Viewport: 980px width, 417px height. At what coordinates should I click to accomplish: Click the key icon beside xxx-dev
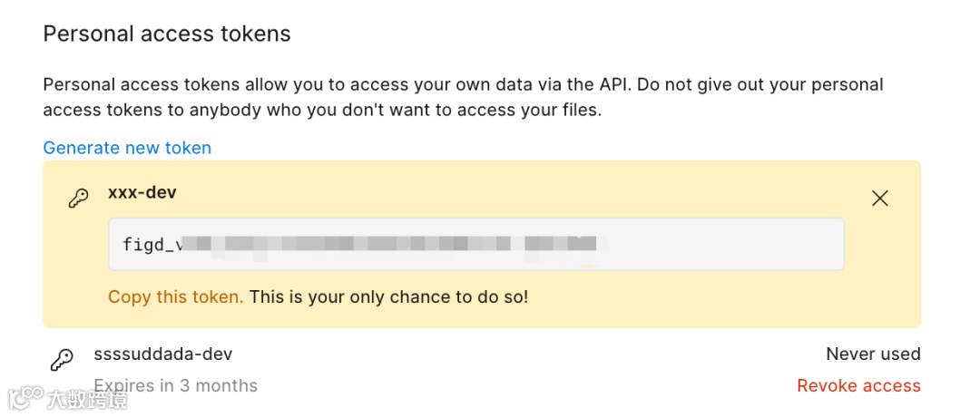point(79,199)
